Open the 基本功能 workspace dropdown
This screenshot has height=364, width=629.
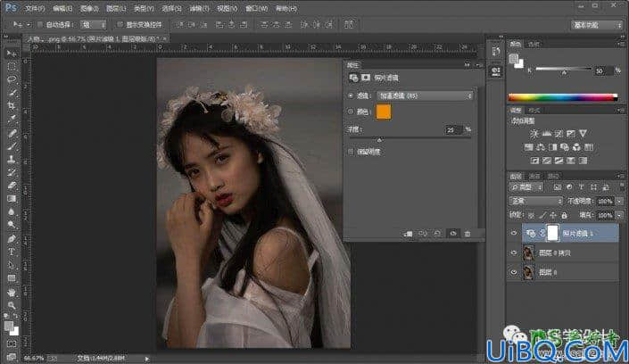click(x=597, y=25)
